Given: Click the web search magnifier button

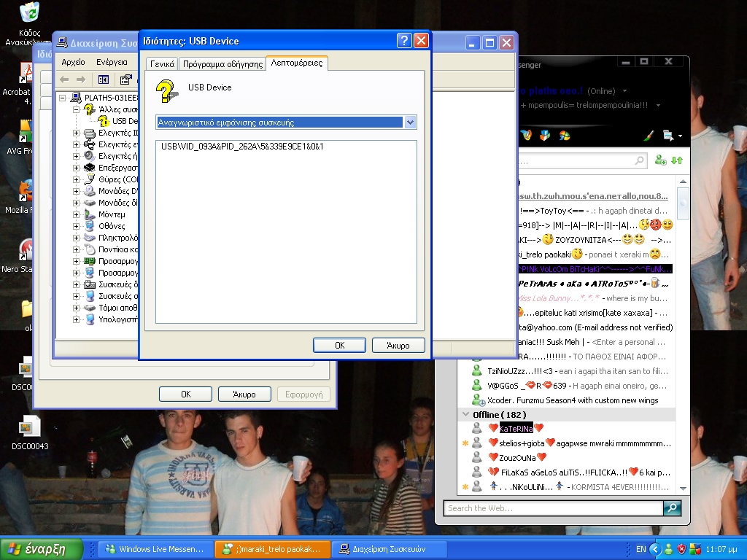Looking at the screenshot, I should [672, 508].
